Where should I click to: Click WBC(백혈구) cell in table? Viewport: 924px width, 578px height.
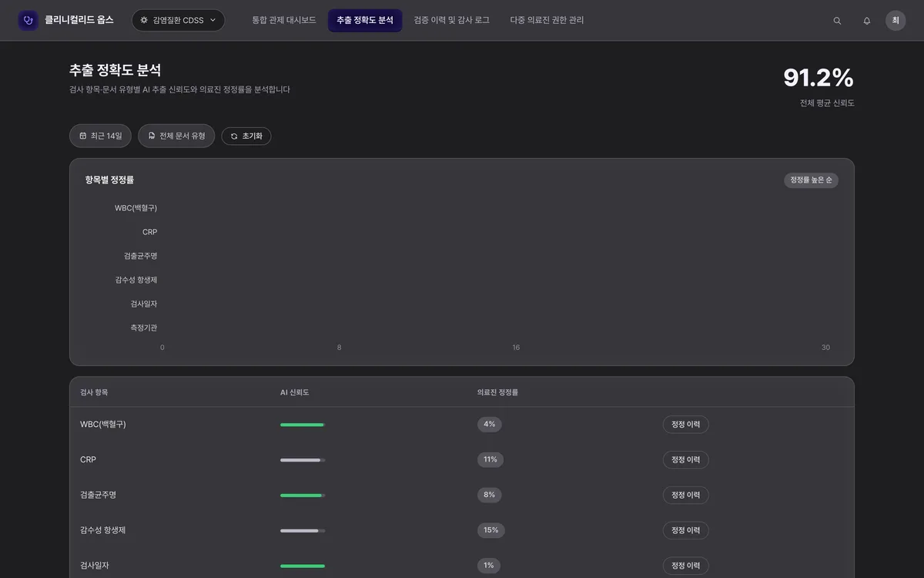click(103, 425)
